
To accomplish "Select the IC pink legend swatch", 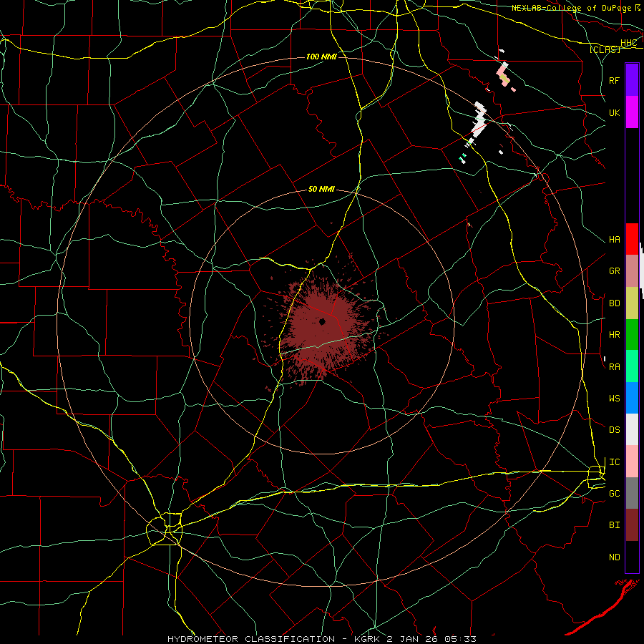I will [x=632, y=462].
